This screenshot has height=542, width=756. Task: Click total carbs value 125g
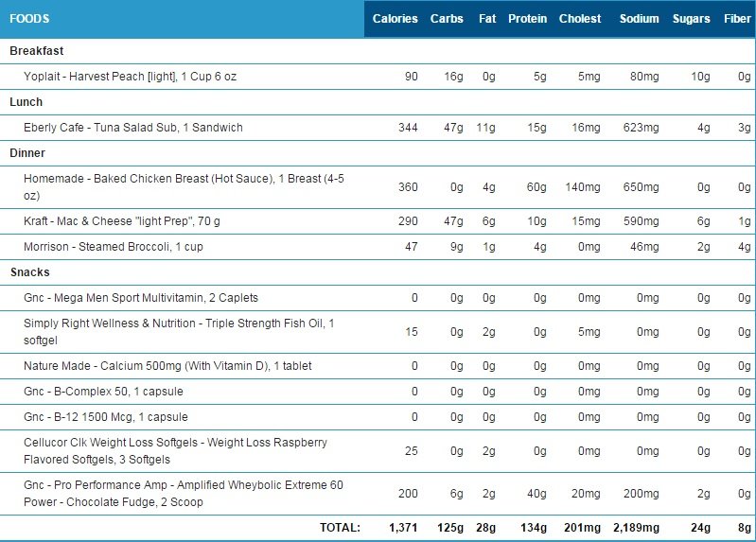point(450,528)
